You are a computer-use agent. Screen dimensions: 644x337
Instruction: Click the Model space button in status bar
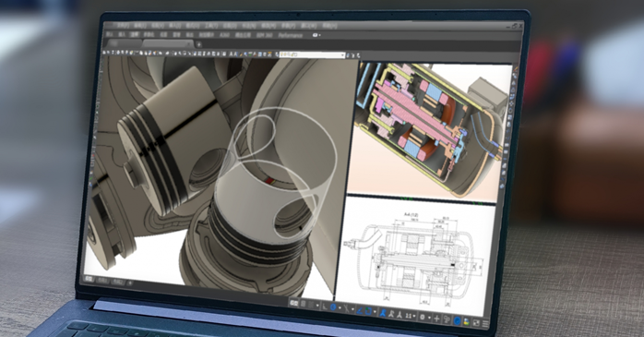(x=294, y=303)
